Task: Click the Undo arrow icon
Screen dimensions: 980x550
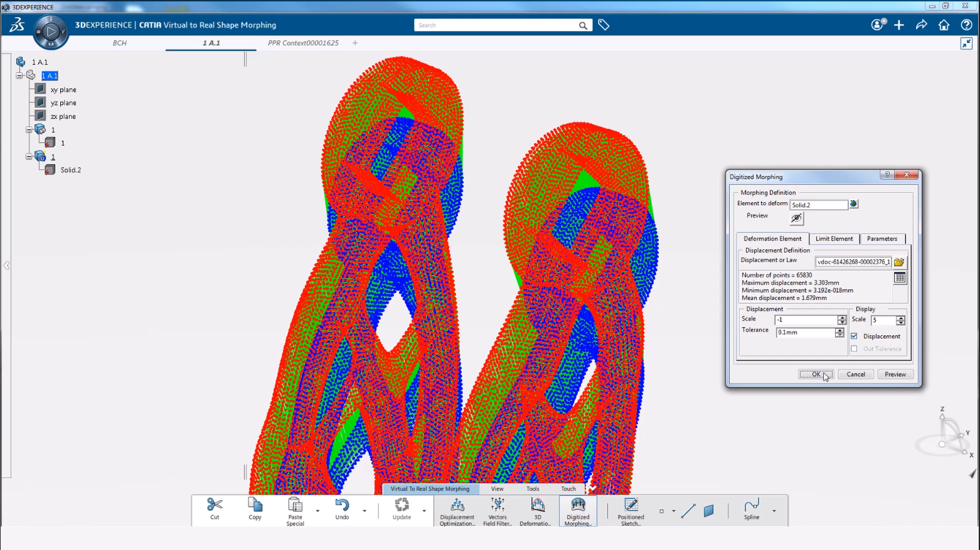Action: coord(342,505)
